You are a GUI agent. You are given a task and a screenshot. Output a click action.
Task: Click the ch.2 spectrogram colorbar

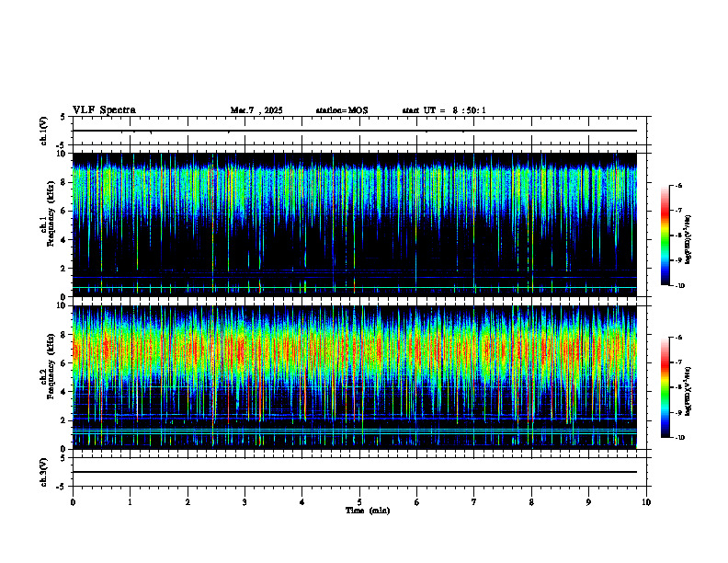(665, 387)
